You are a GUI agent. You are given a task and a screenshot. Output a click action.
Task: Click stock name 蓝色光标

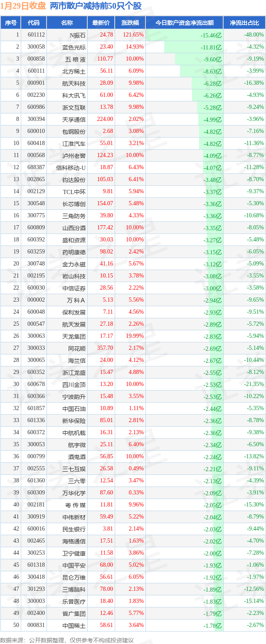pyautogui.click(x=74, y=47)
